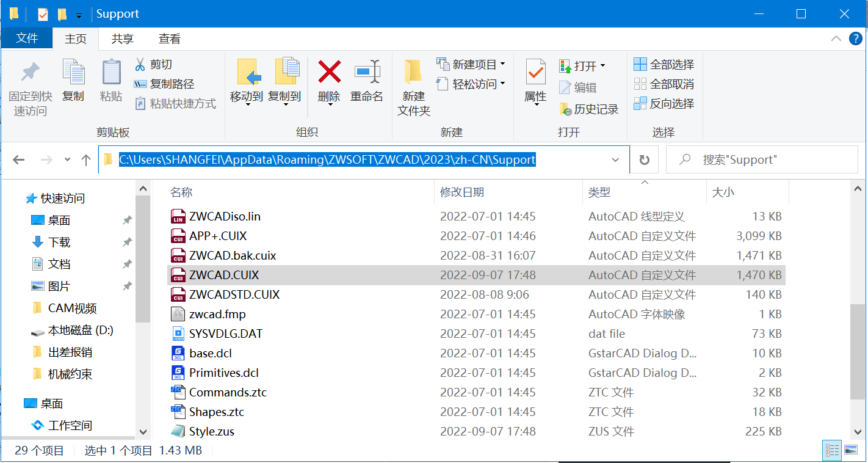Click the 剪切 scissors button
The width and height of the screenshot is (868, 463).
[x=154, y=64]
